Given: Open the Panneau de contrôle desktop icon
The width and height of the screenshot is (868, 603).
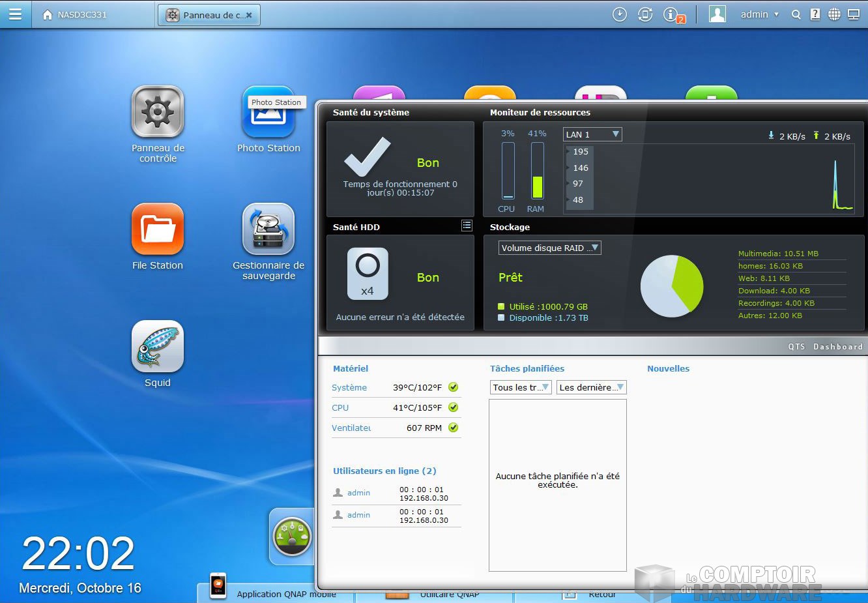Looking at the screenshot, I should point(158,112).
